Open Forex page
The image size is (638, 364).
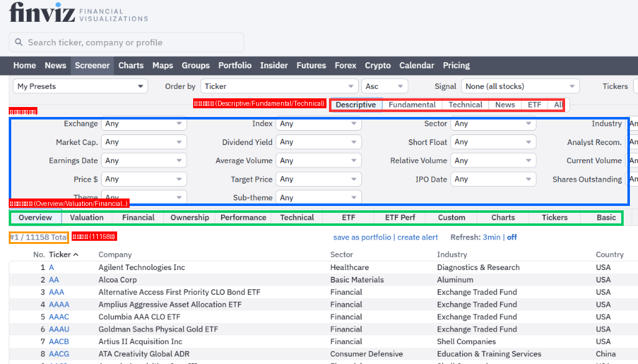pyautogui.click(x=345, y=65)
